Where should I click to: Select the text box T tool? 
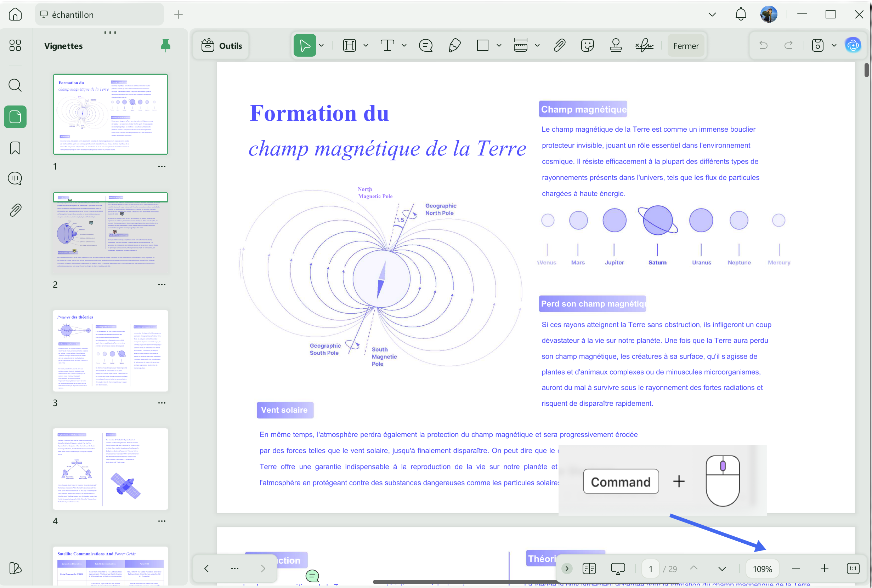387,46
